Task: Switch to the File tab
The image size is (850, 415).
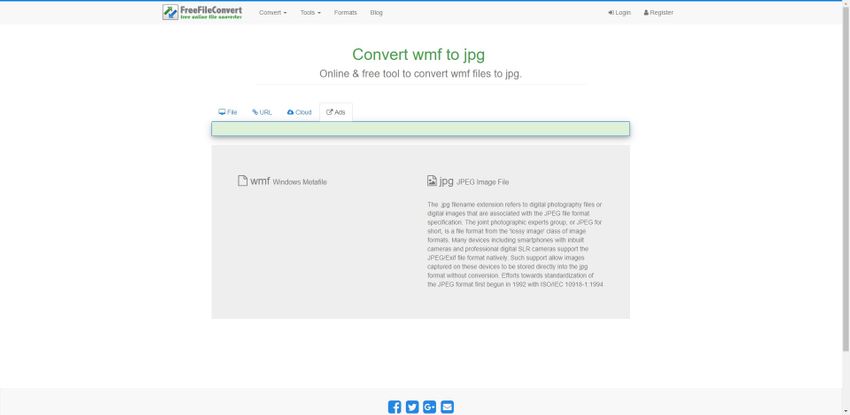Action: click(228, 112)
